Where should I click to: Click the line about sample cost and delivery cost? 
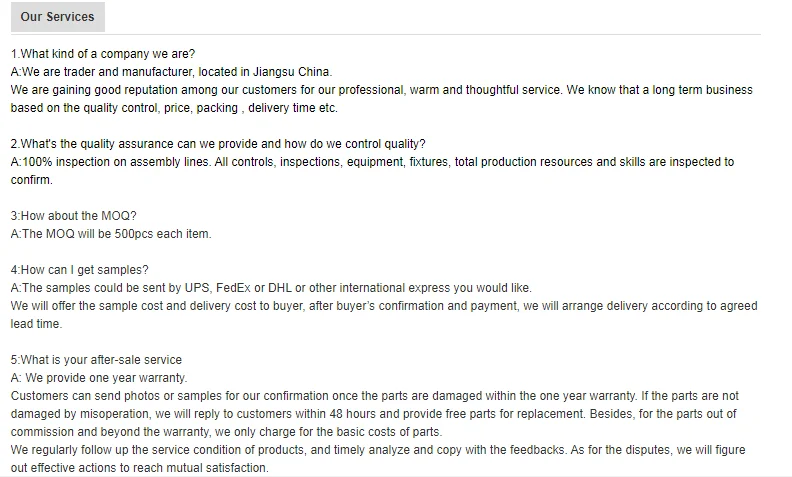pos(384,306)
